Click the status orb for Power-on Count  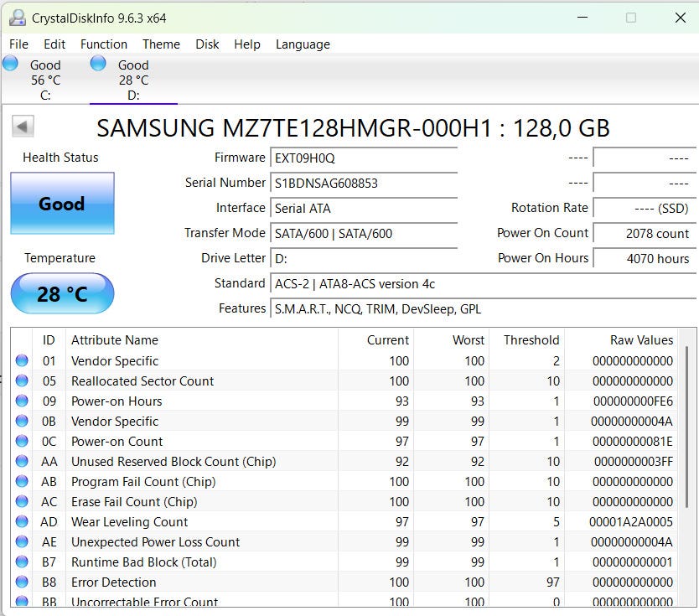pos(22,441)
